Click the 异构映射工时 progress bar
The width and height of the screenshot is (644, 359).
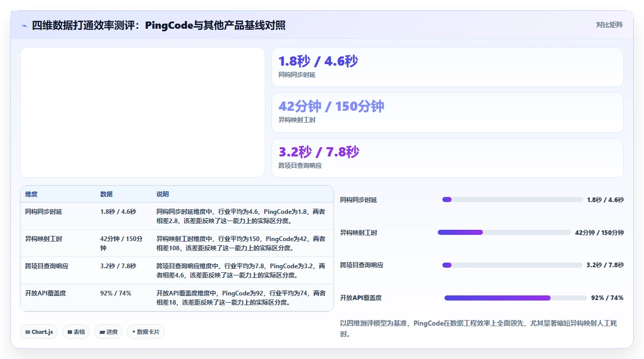[504, 232]
